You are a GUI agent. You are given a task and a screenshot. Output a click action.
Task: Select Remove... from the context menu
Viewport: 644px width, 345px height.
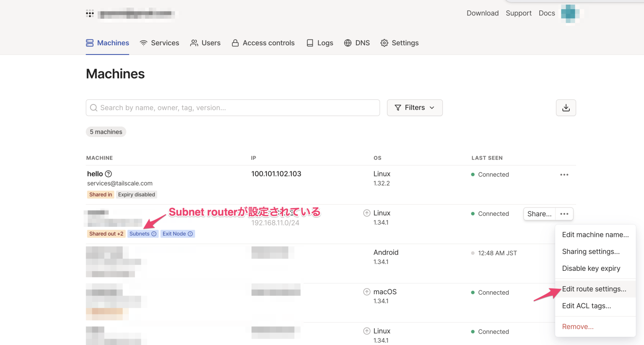(x=578, y=326)
